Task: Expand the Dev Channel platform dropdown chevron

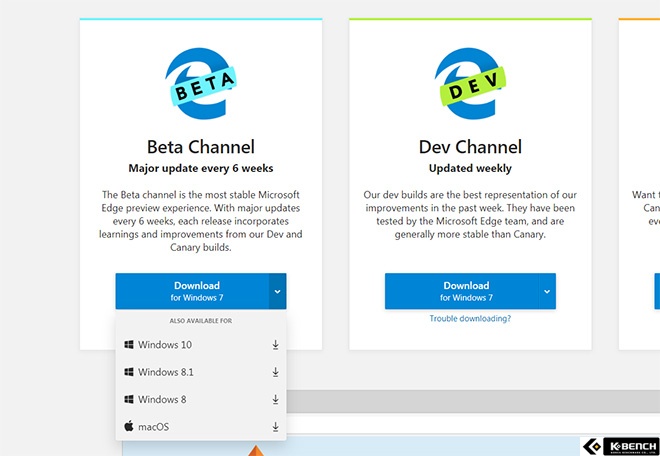Action: 547,291
